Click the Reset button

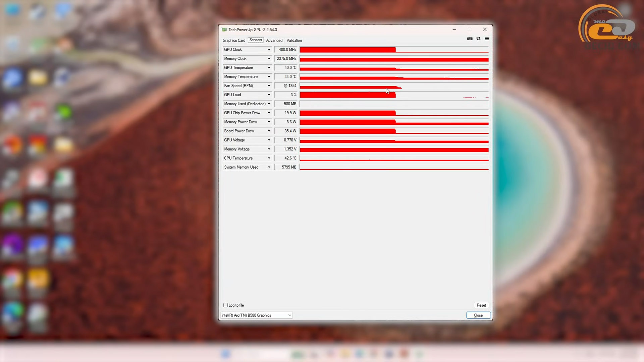coord(481,305)
